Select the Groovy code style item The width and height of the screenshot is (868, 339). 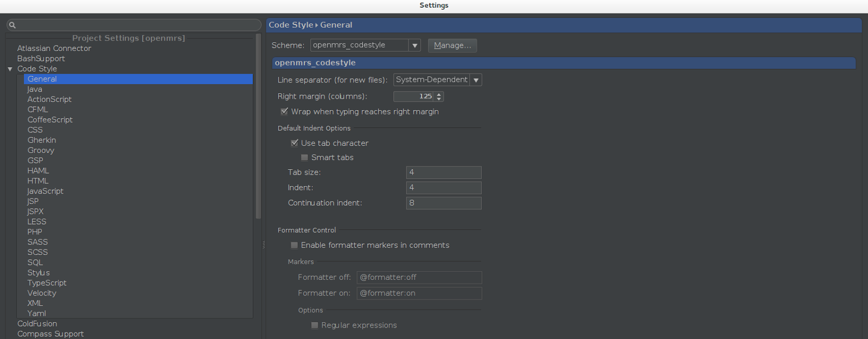pos(41,150)
